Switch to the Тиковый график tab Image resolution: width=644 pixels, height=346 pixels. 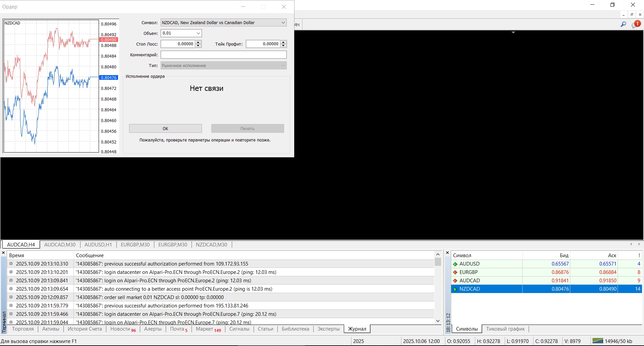[505, 329]
